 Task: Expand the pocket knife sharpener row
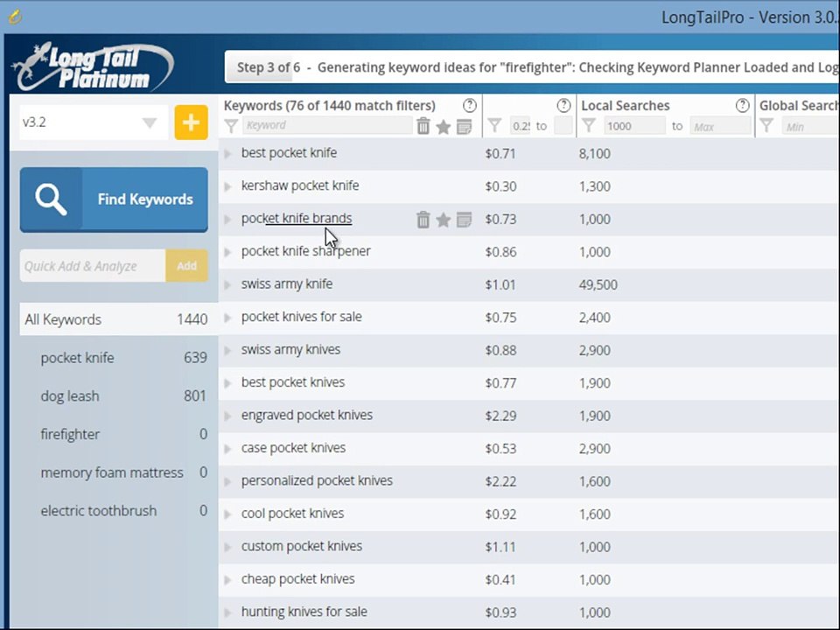coord(227,252)
